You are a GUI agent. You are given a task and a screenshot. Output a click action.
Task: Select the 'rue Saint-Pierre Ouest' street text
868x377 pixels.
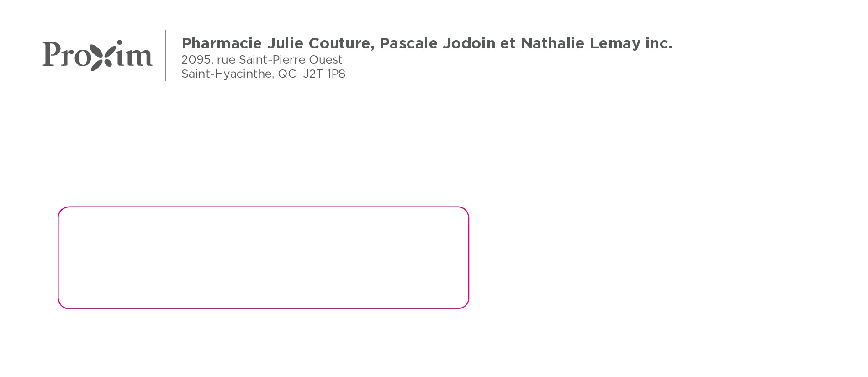tap(279, 60)
